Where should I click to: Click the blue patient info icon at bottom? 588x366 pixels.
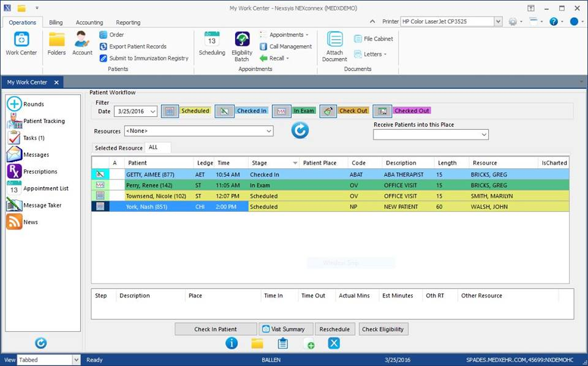(x=232, y=343)
